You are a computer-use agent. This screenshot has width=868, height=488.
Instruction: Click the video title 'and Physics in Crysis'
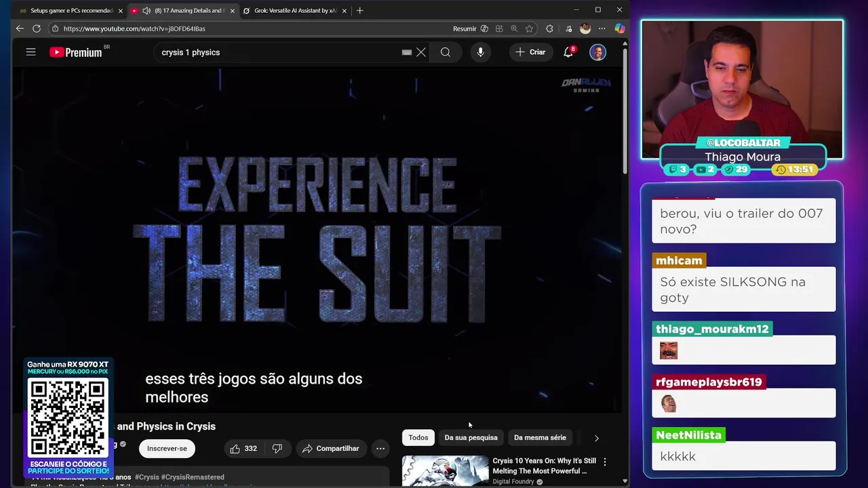click(x=166, y=426)
